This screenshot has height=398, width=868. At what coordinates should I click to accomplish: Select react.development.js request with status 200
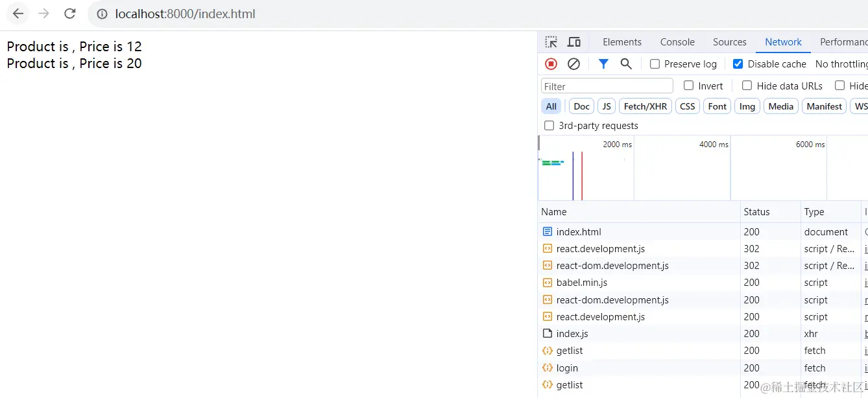click(x=703, y=317)
